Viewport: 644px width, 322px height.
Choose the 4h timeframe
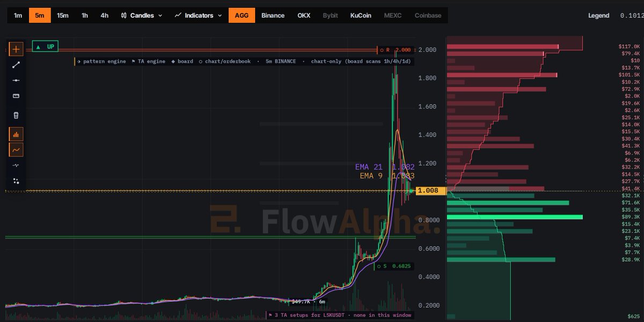(104, 16)
